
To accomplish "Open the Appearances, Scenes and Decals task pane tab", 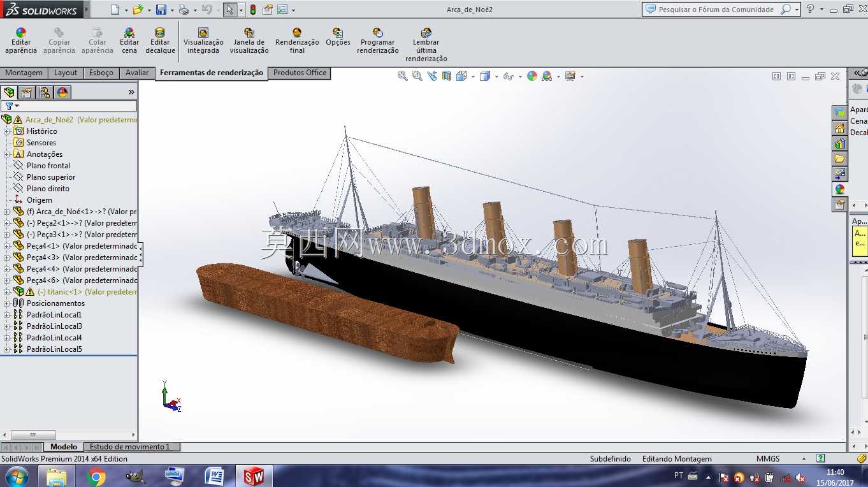I will tap(840, 189).
